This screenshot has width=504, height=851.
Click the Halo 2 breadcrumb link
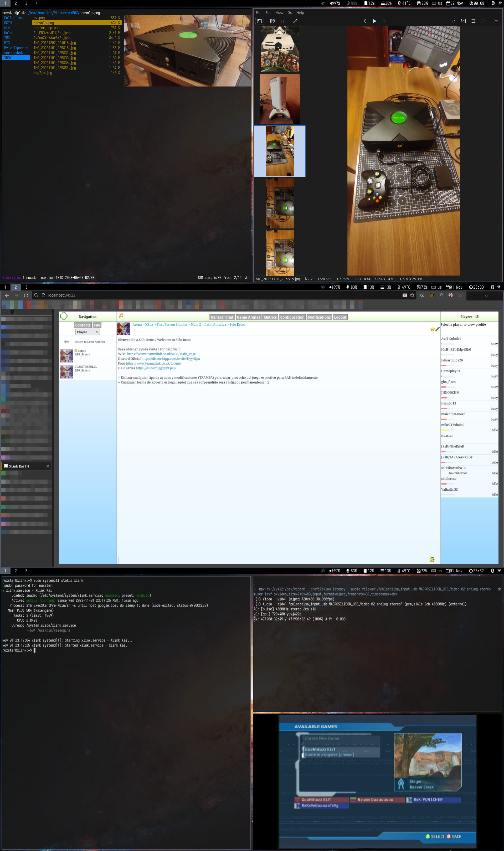(196, 324)
